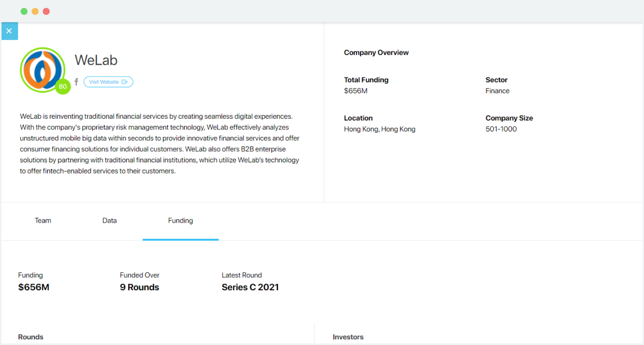Click the Finance sector value

(497, 91)
